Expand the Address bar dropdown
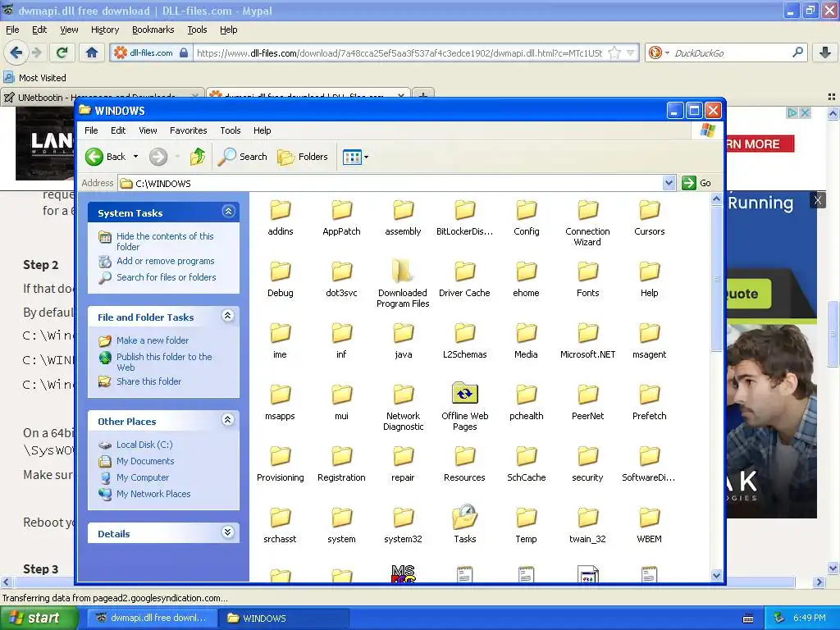840x630 pixels. 669,183
